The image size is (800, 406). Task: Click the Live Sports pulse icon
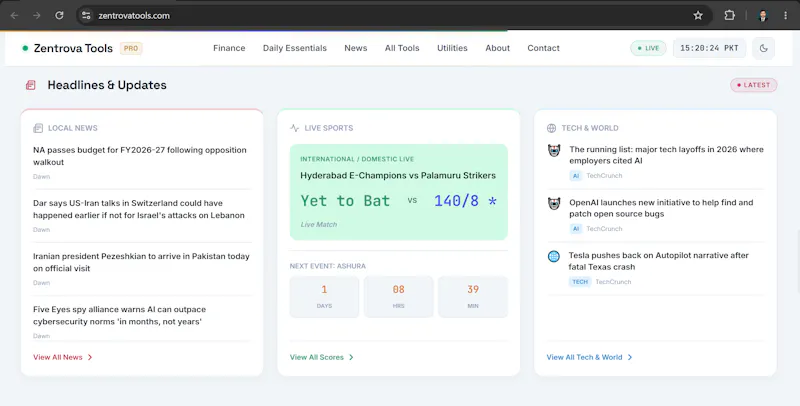[294, 128]
